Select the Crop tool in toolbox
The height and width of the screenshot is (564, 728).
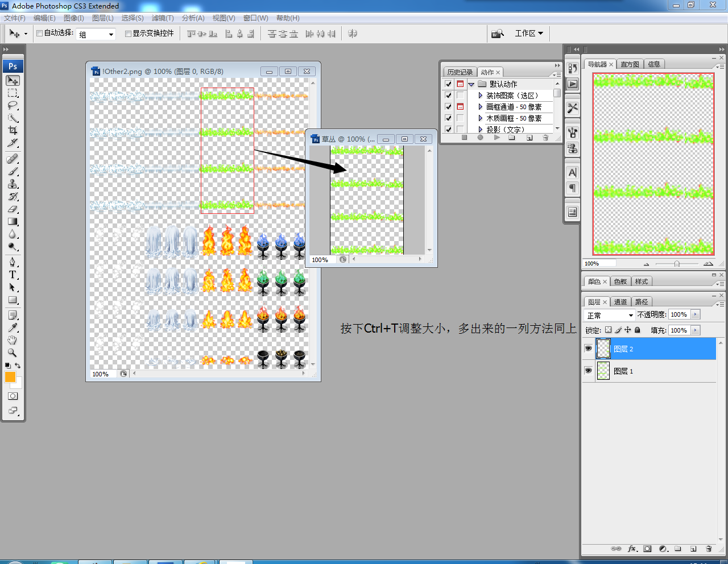[13, 131]
